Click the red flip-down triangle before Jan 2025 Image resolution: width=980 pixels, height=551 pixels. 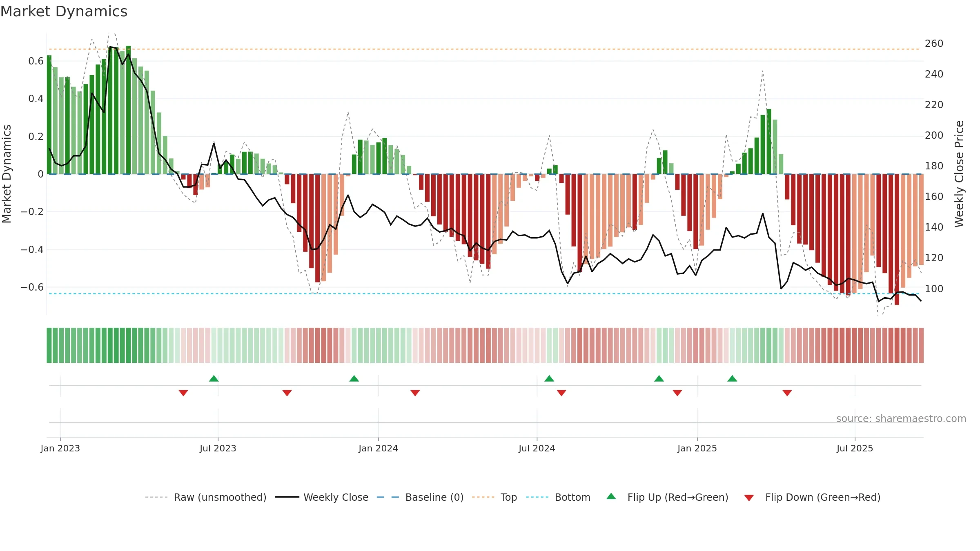click(677, 393)
